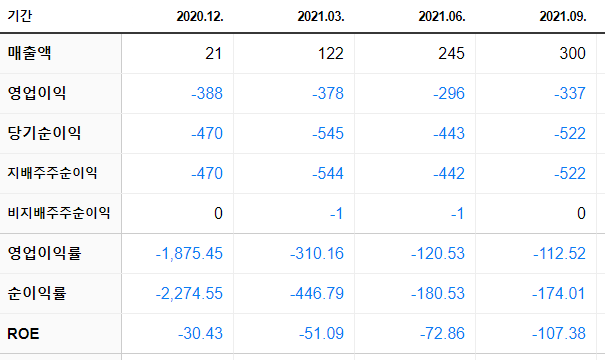Image resolution: width=605 pixels, height=360 pixels.
Task: Click the 매출액 row label
Action: click(29, 53)
